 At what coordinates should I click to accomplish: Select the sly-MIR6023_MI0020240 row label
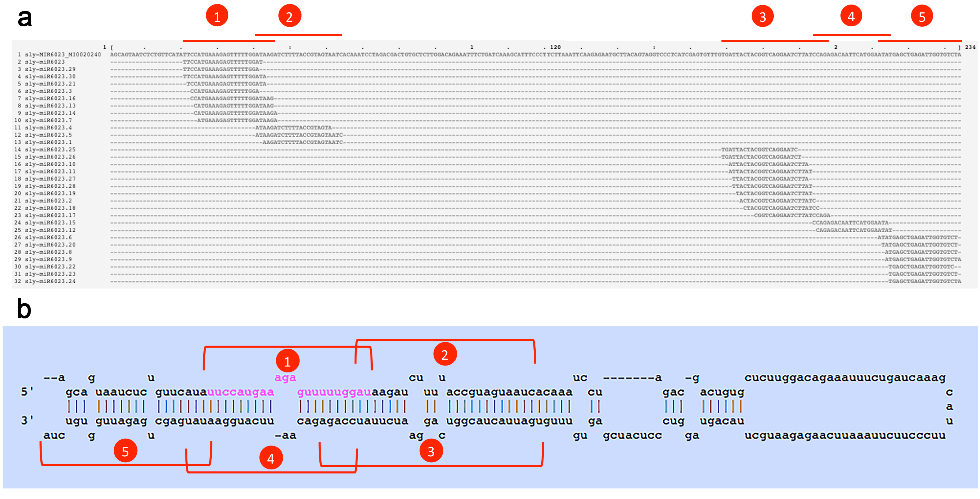pyautogui.click(x=63, y=55)
